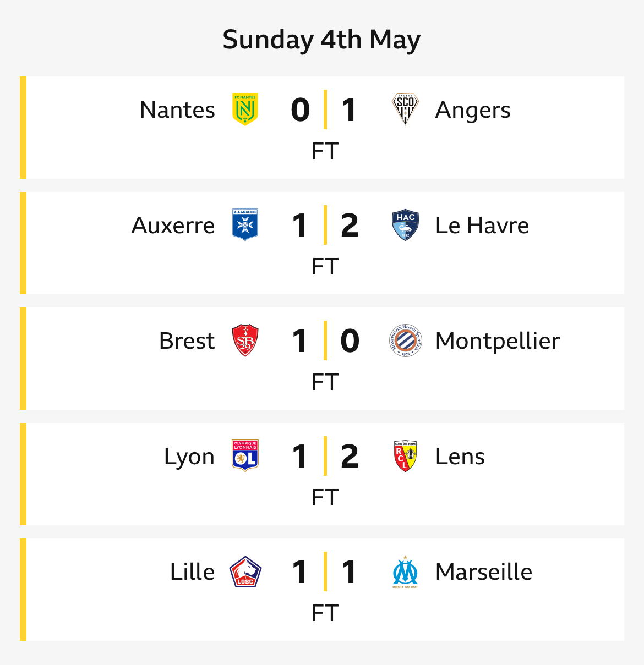
Task: Click the Montpellier round club logo
Action: 405,340
